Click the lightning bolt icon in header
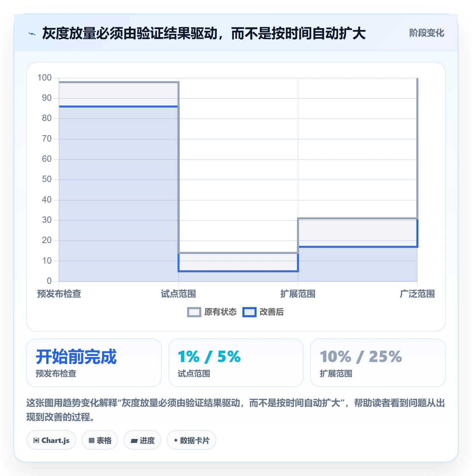 tap(32, 34)
